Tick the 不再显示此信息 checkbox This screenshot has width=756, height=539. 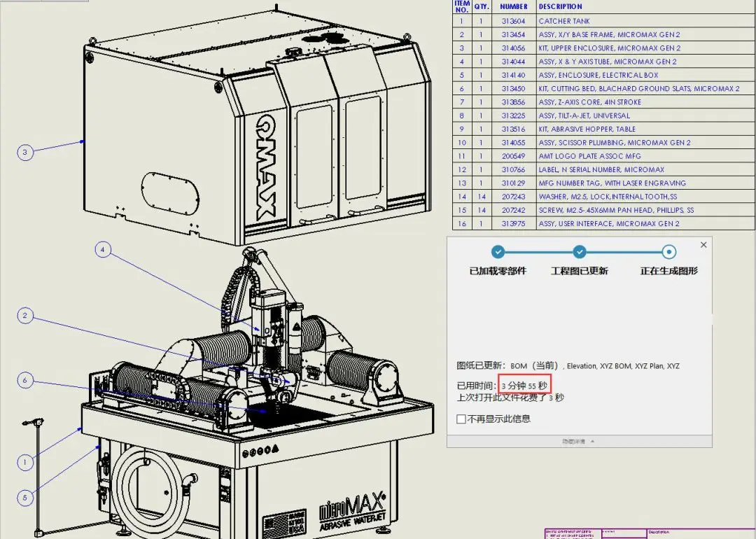(461, 419)
